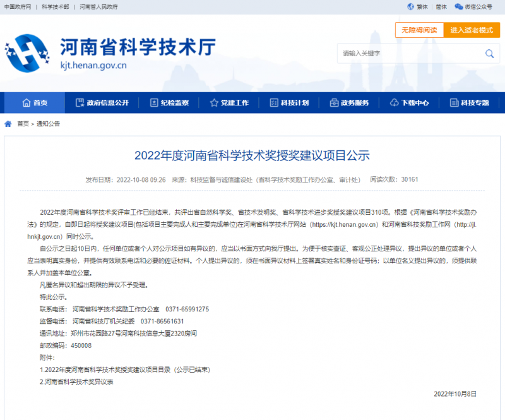Click the home icon in breadcrumb
Viewport: 505px width, 420px height.
(x=8, y=124)
